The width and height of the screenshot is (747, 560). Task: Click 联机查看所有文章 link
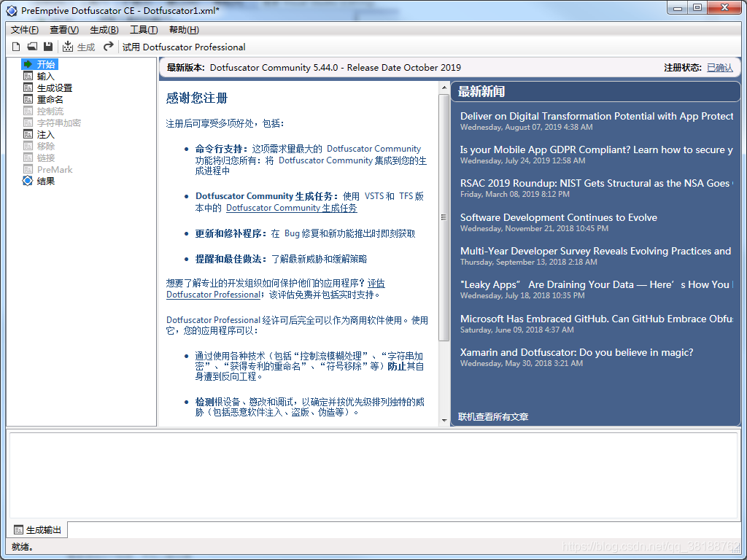point(493,416)
